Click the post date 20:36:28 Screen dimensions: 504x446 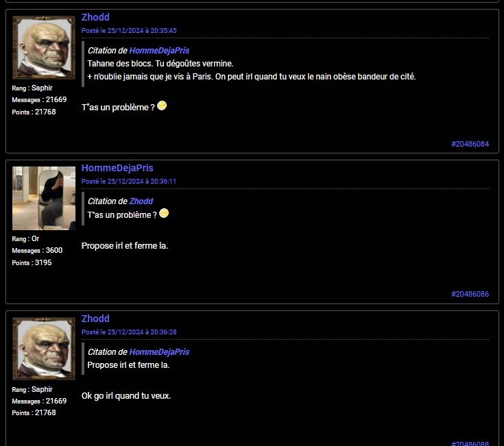click(129, 332)
